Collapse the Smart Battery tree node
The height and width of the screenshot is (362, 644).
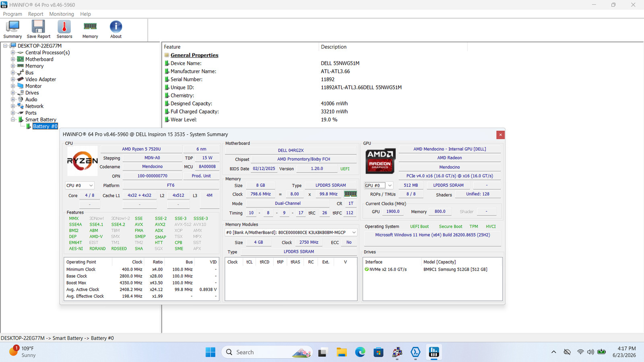(x=13, y=119)
